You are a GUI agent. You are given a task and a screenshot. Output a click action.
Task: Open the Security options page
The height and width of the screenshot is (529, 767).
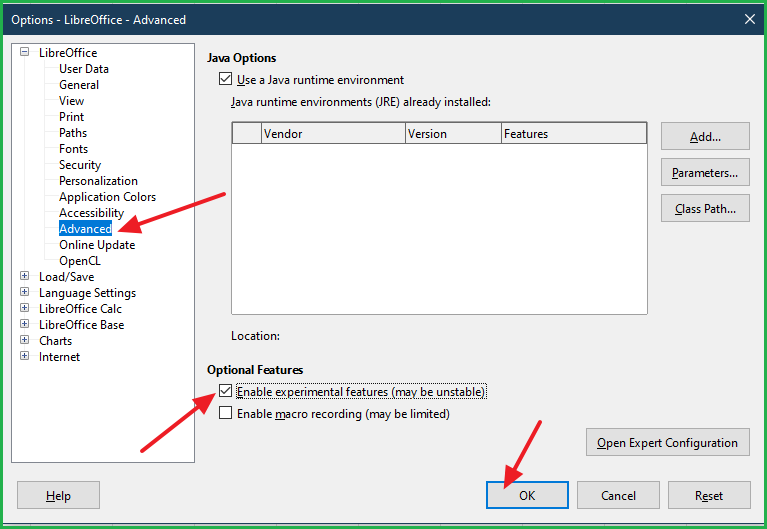pos(80,165)
